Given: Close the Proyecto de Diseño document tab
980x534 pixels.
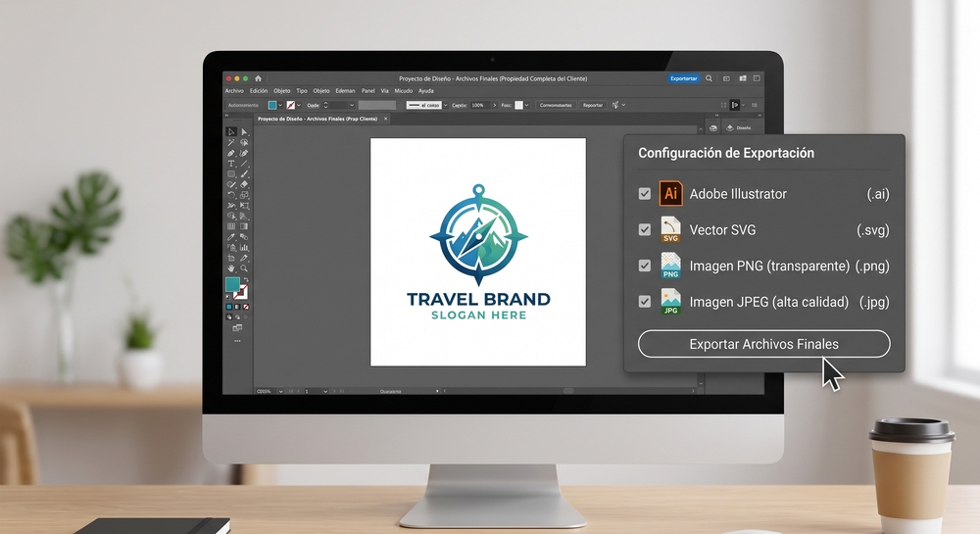Looking at the screenshot, I should pos(385,119).
